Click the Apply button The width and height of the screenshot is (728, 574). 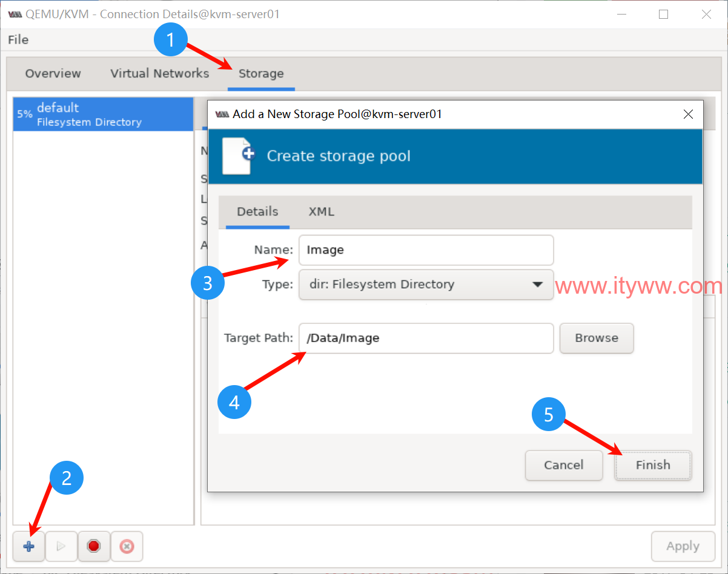coord(683,546)
